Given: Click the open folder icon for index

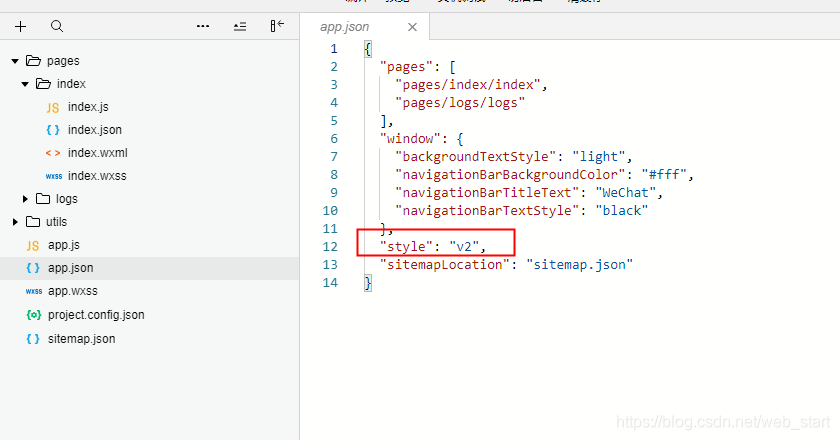Looking at the screenshot, I should coord(43,84).
